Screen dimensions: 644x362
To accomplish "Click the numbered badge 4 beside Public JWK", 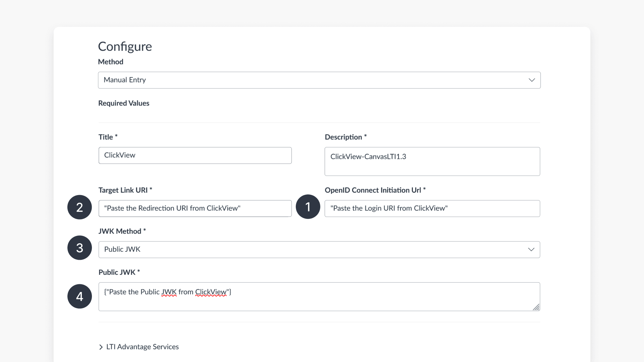I will click(x=79, y=296).
